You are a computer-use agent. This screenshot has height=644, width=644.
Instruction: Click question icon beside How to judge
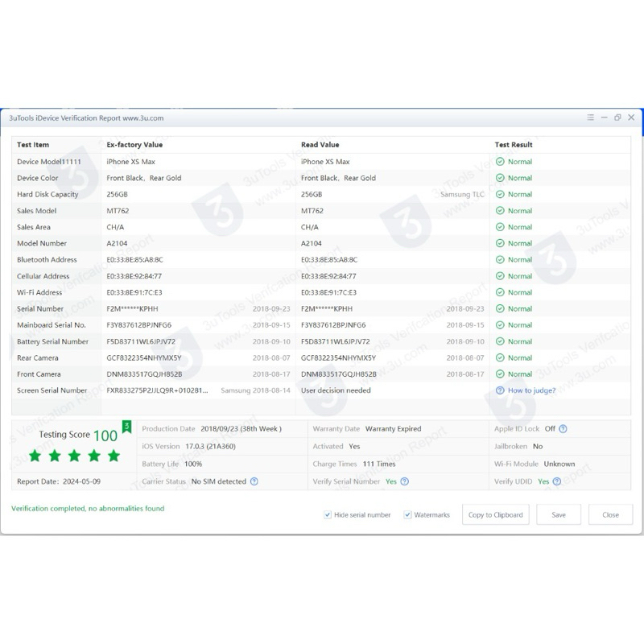point(500,390)
